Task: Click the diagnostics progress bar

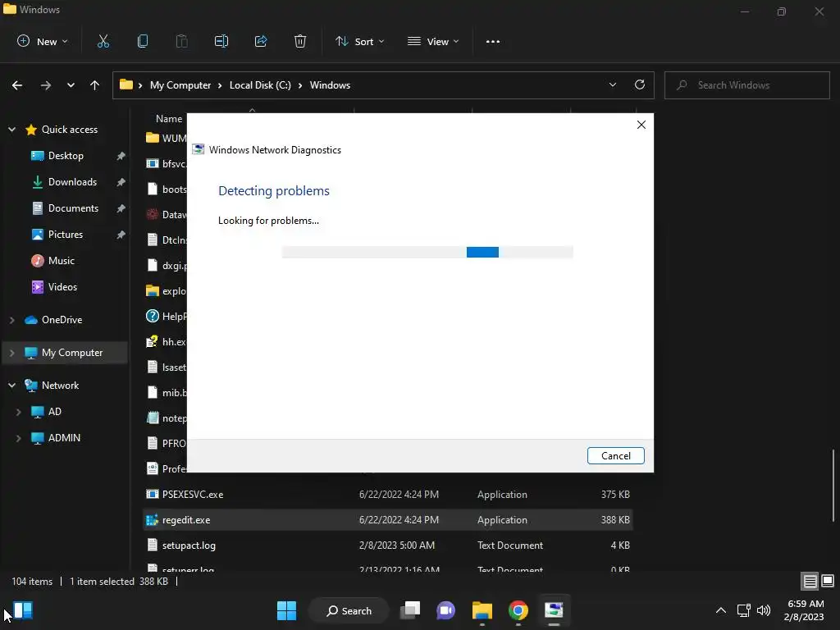Action: [427, 252]
